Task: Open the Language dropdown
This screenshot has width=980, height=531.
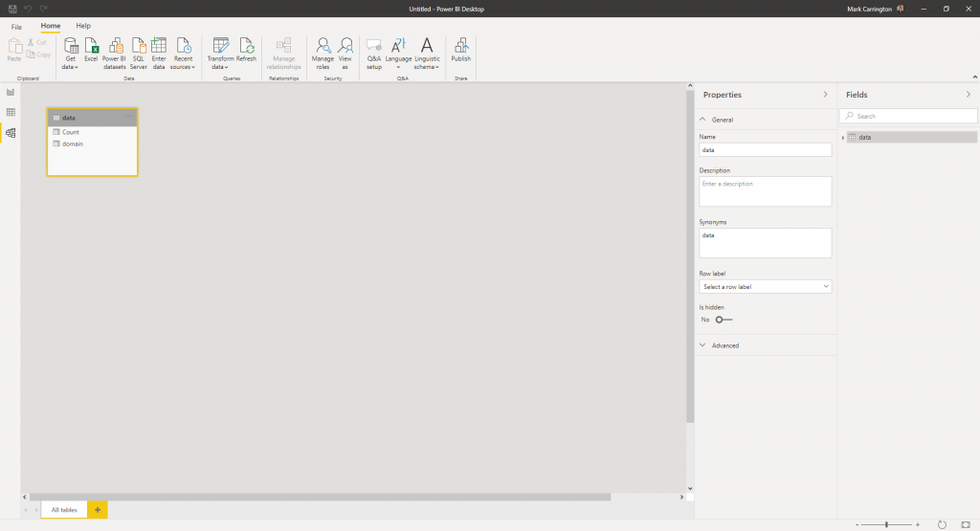Action: (398, 54)
